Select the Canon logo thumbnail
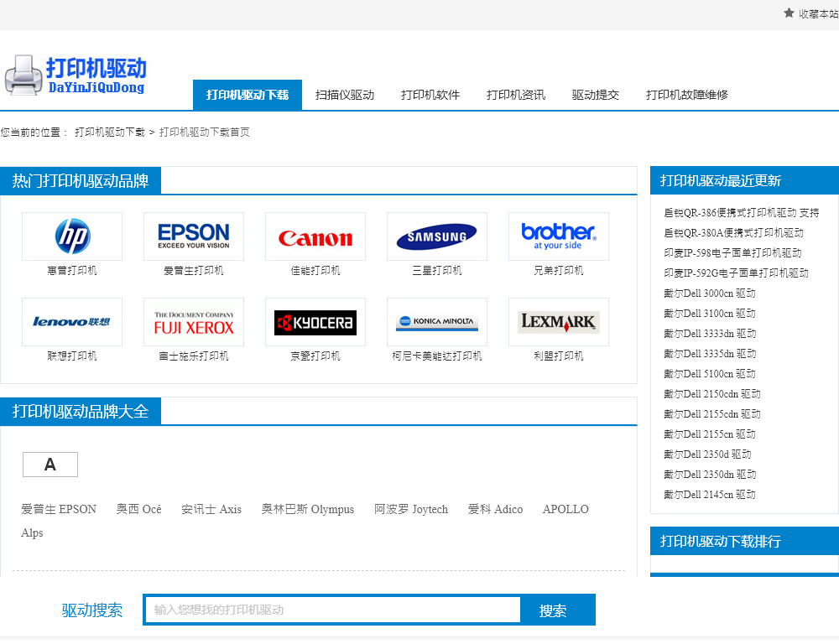Screen dimensions: 839x644 tap(315, 236)
